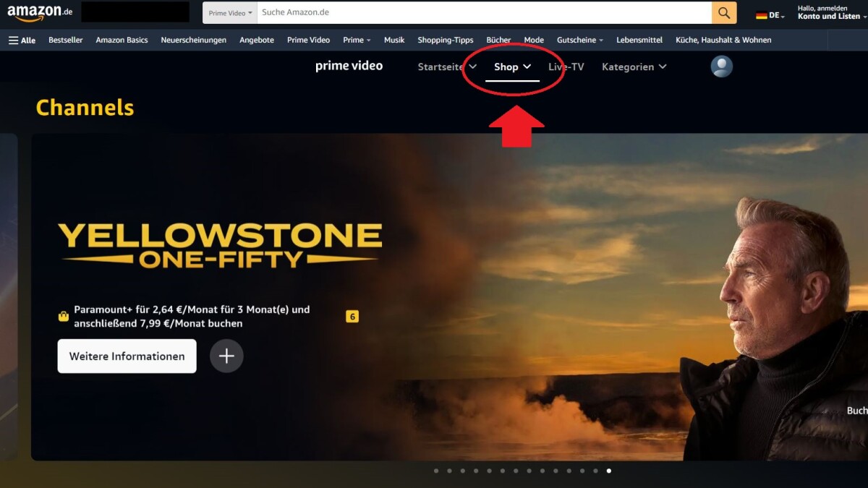Click the Amazon.de logo
Viewport: 868px width, 488px height.
pos(40,12)
